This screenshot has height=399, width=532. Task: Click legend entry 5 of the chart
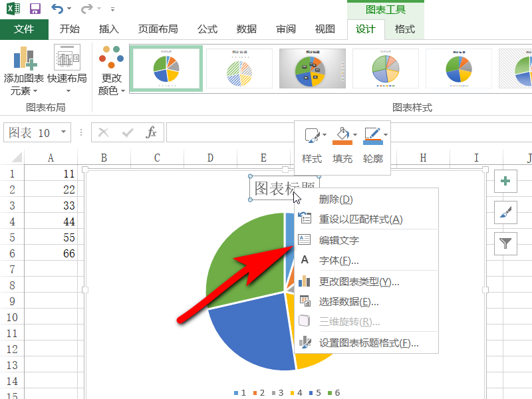click(x=315, y=392)
